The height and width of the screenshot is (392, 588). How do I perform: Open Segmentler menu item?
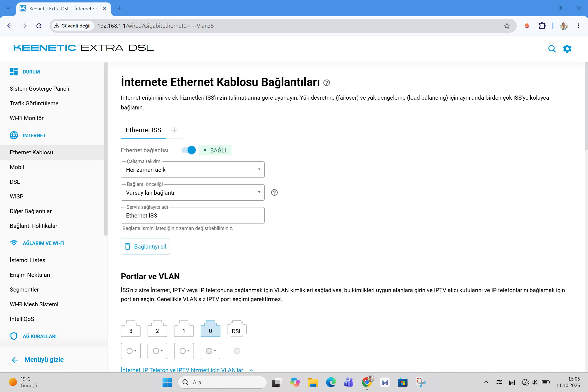(24, 290)
